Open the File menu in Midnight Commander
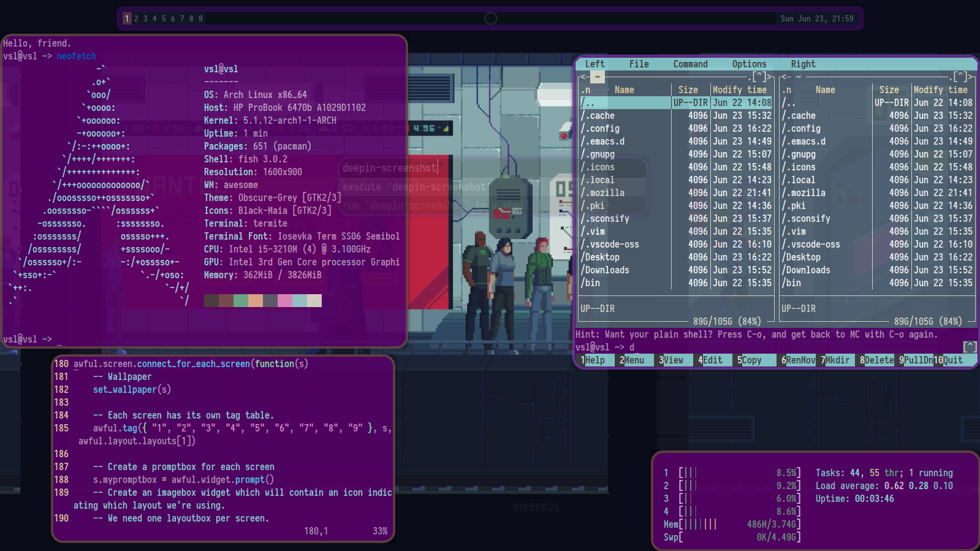 pyautogui.click(x=639, y=64)
